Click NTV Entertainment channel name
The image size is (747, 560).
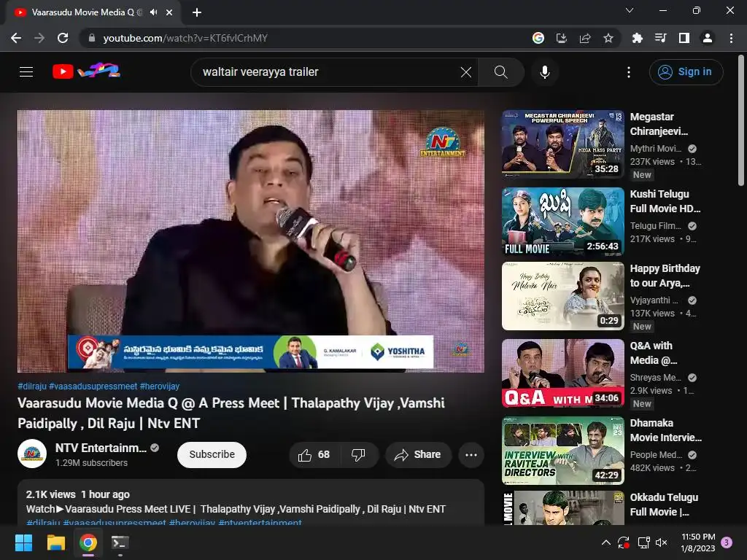pyautogui.click(x=101, y=448)
